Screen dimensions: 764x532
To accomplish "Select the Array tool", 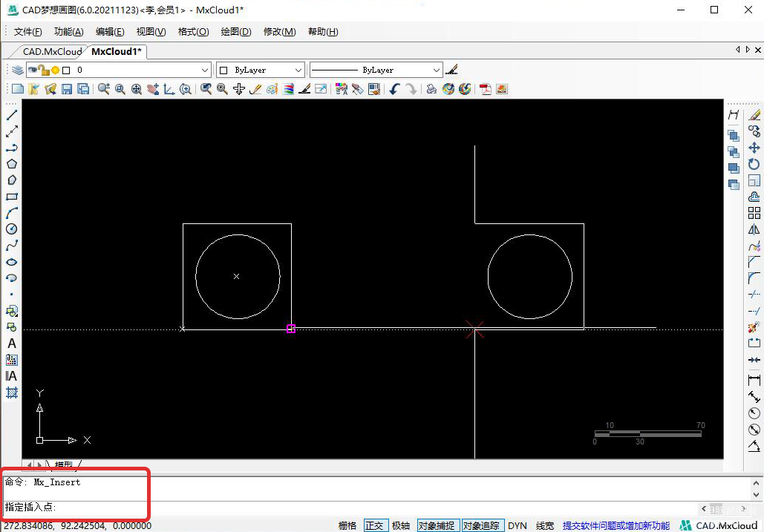I will (754, 213).
